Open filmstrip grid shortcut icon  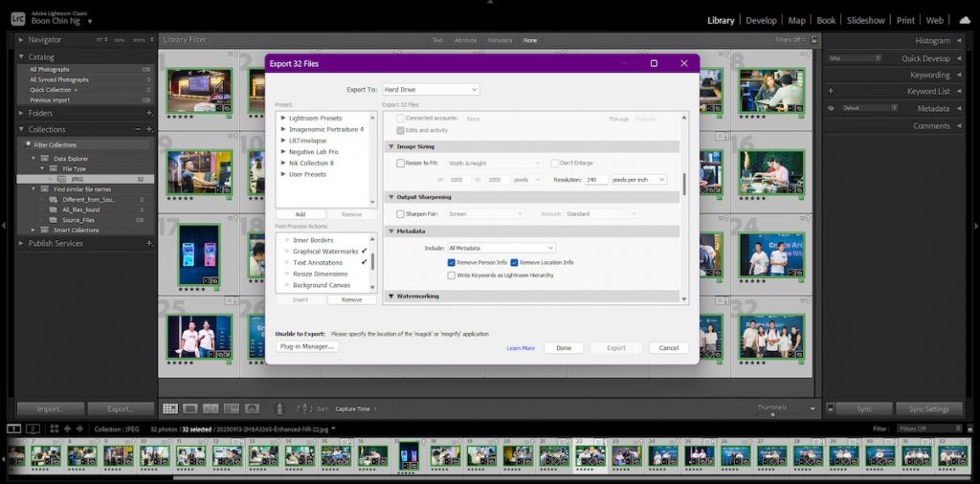coord(55,429)
